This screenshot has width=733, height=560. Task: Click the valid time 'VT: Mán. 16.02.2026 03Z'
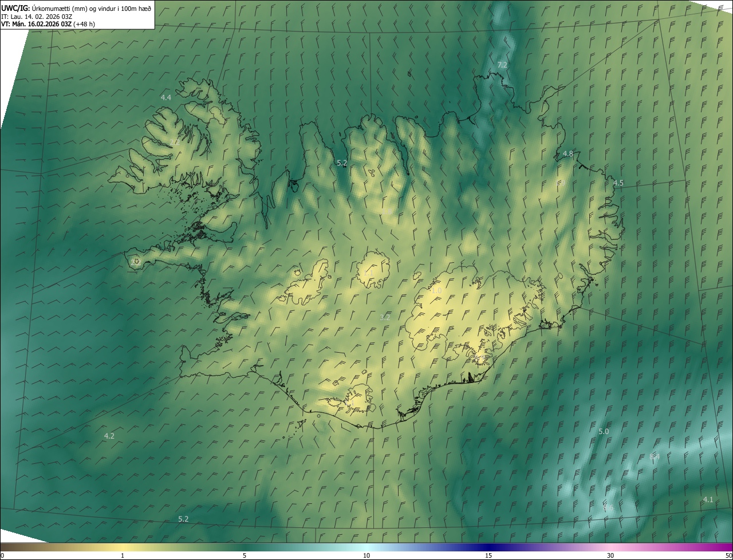(x=37, y=24)
